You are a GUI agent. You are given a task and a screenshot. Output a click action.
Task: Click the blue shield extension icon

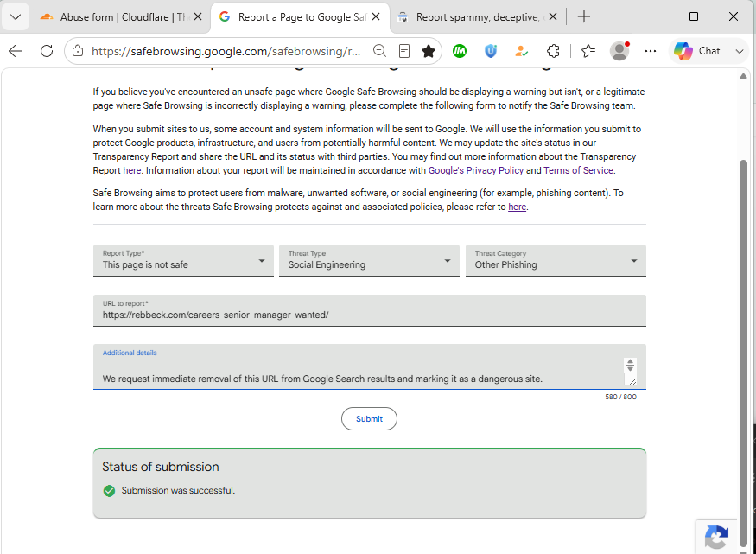point(491,51)
